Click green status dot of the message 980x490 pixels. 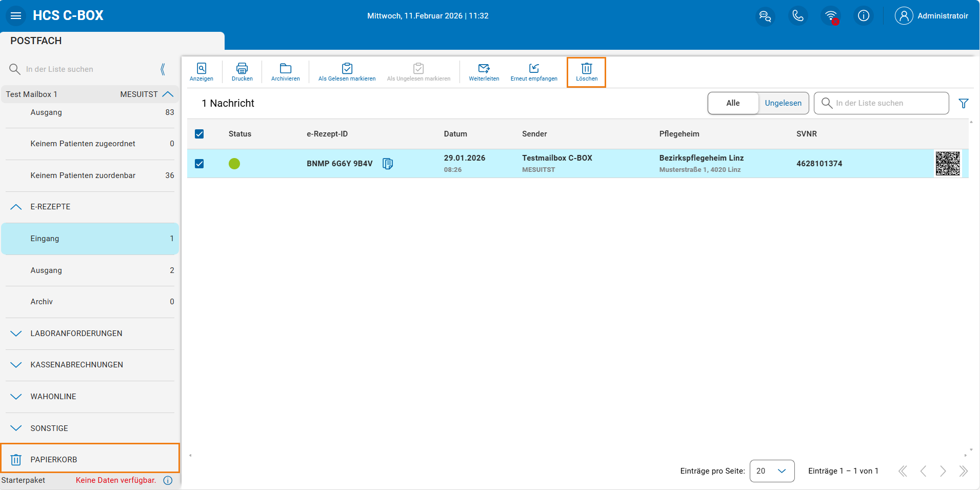[x=234, y=164]
